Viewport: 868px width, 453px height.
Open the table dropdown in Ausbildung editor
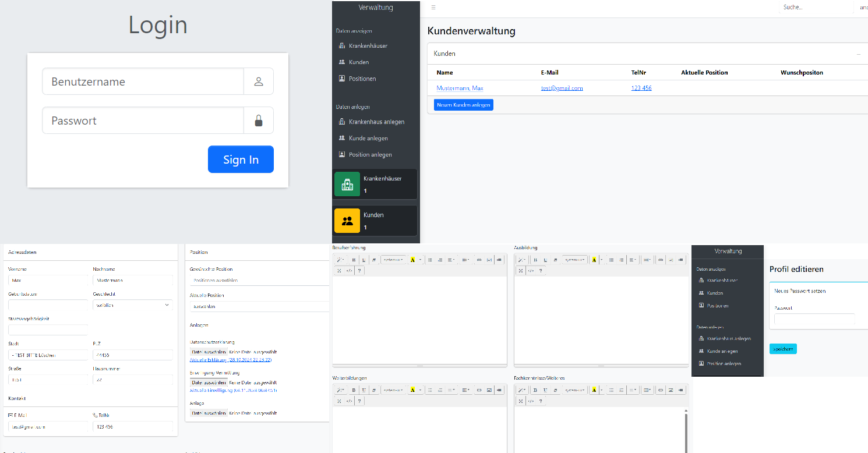point(647,260)
